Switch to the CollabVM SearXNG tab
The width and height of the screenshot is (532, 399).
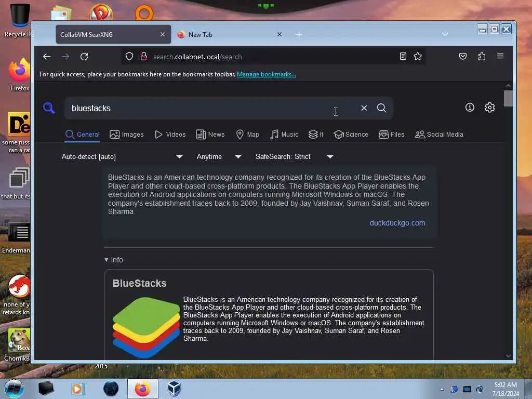(x=113, y=34)
